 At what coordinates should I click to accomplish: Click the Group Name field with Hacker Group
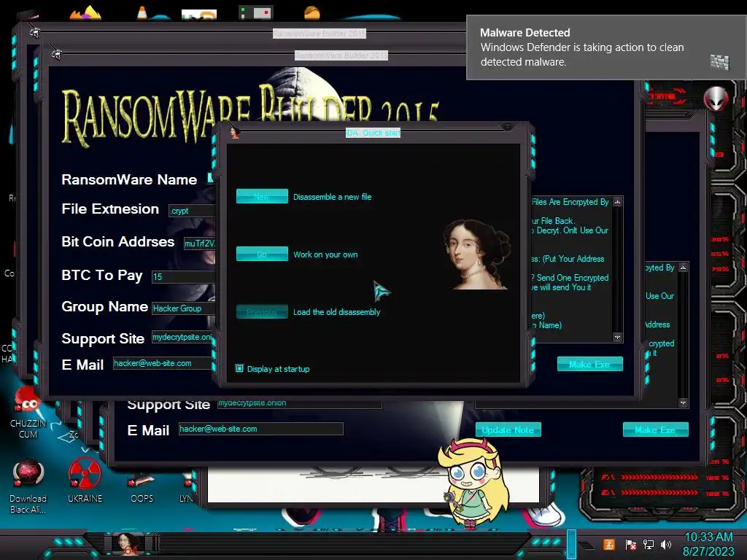point(183,308)
